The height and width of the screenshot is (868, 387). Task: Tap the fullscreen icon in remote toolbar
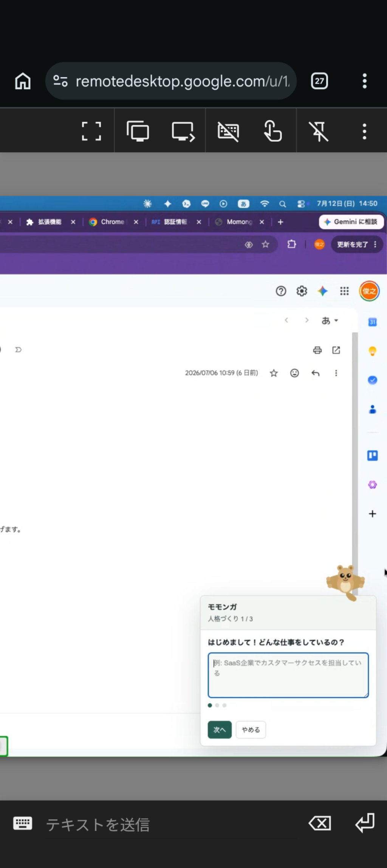[x=91, y=131]
